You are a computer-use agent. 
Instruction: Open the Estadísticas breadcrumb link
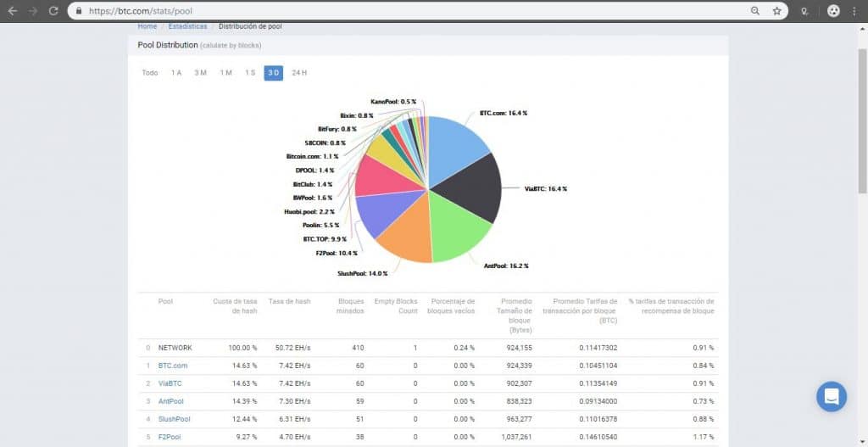click(x=187, y=26)
